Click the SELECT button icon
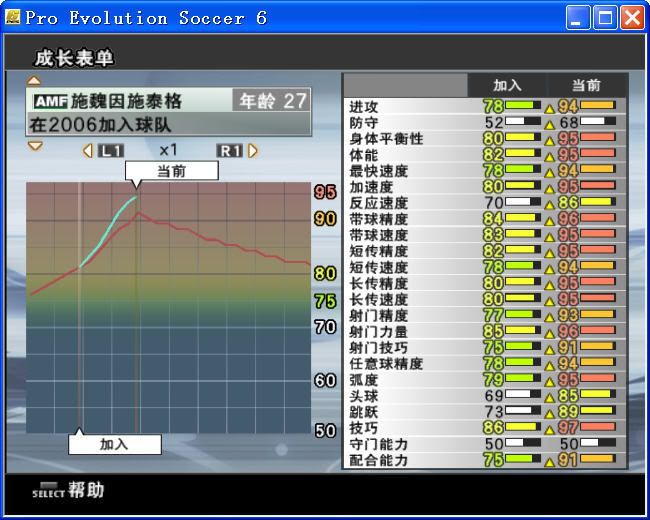Image resolution: width=650 pixels, height=520 pixels. click(46, 490)
